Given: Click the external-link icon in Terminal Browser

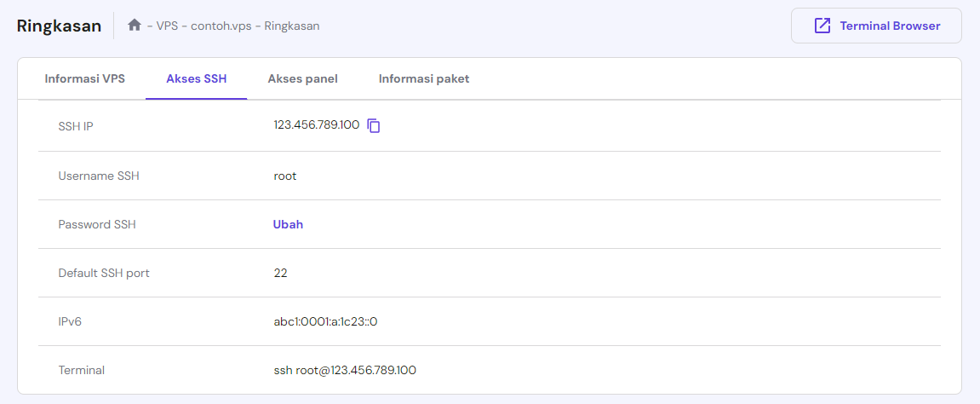Looking at the screenshot, I should click(x=822, y=26).
